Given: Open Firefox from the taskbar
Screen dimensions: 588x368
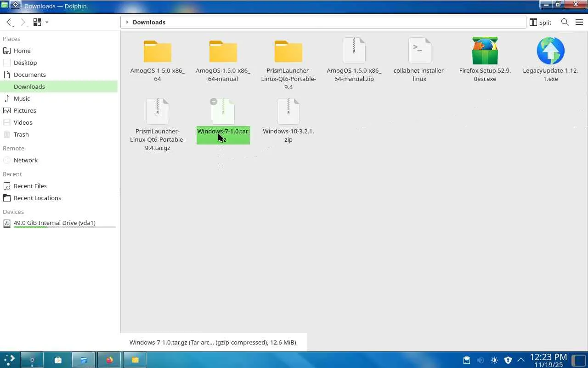Looking at the screenshot, I should (x=109, y=360).
